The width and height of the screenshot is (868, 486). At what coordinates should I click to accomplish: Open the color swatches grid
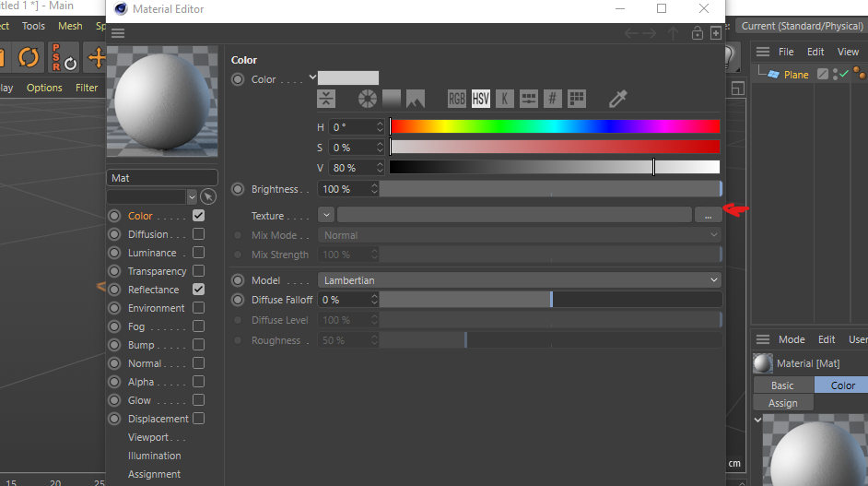[x=577, y=99]
